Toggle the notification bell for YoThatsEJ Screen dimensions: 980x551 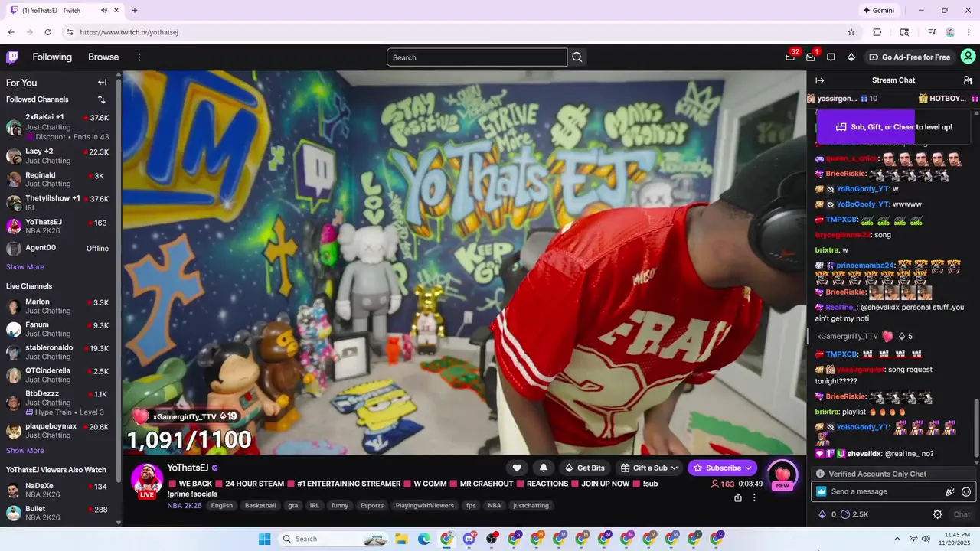coord(544,468)
